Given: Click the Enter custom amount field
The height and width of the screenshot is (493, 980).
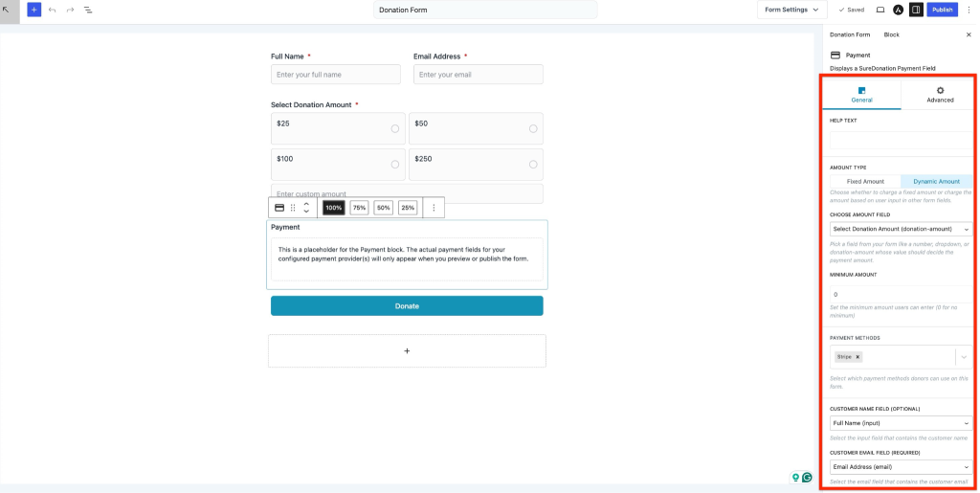Looking at the screenshot, I should point(407,193).
